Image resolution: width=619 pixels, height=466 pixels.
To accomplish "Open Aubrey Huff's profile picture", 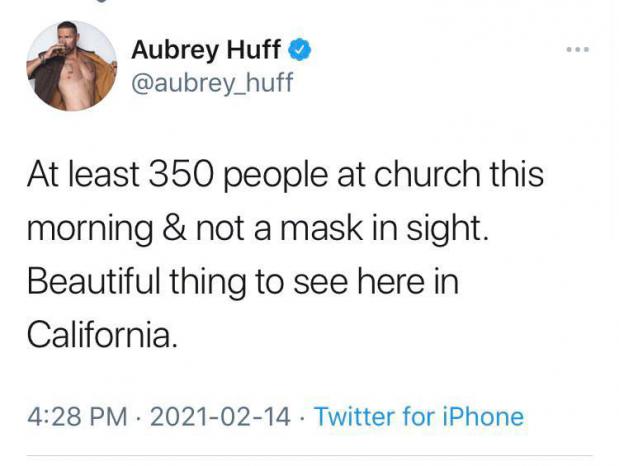I will coord(71,66).
